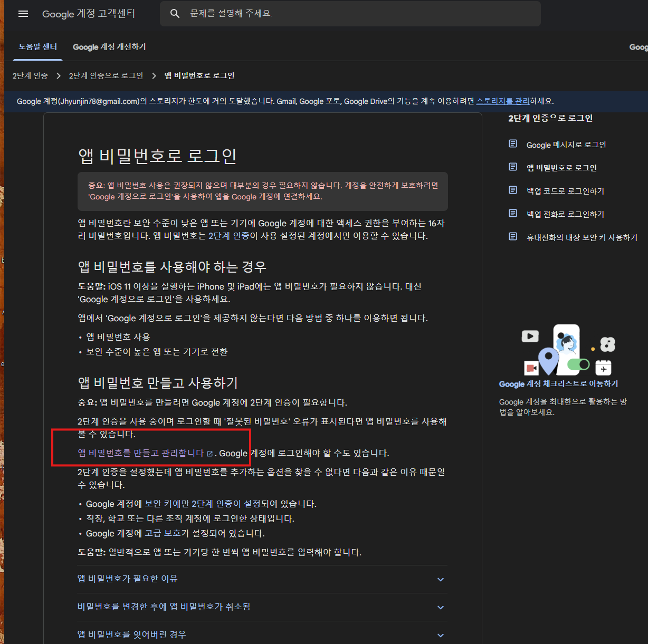
Task: Click chevron on 비밀번호를 변경한 후에 row
Action: click(441, 608)
